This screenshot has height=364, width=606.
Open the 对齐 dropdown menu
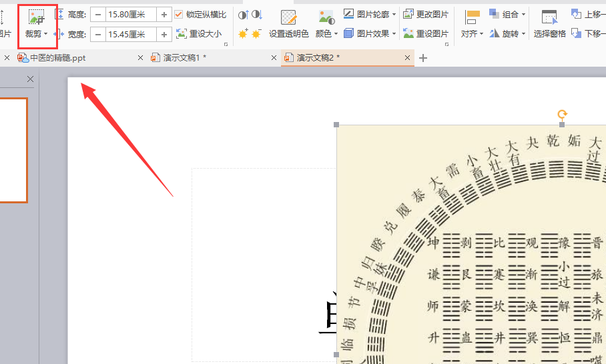pos(472,24)
